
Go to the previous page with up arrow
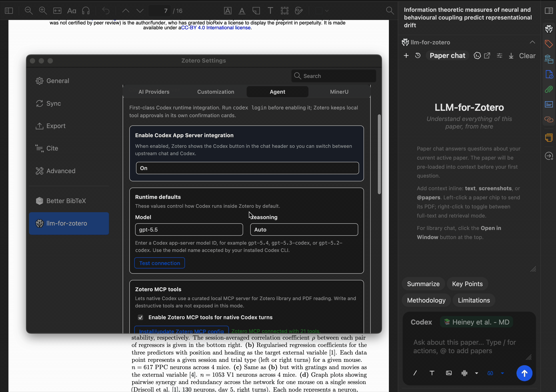pyautogui.click(x=126, y=11)
